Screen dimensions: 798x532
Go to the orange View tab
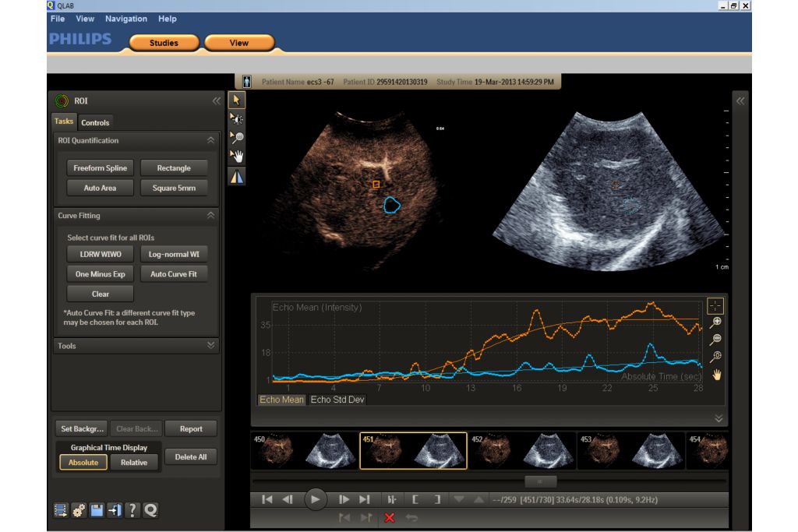pyautogui.click(x=239, y=43)
